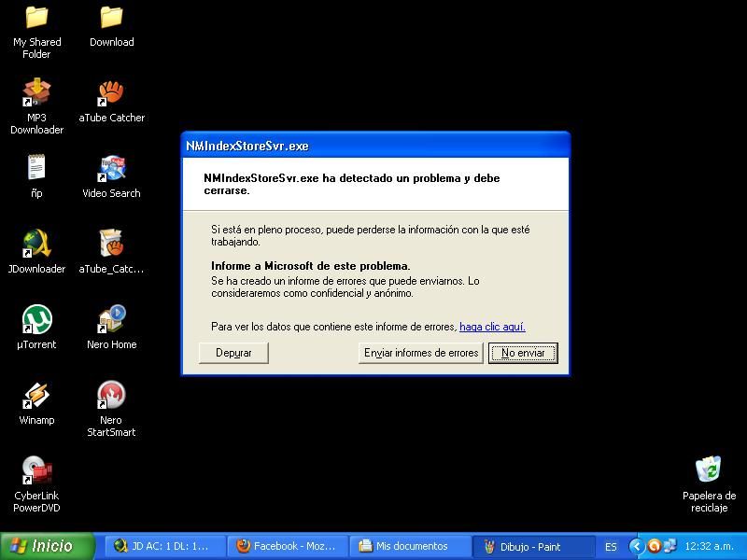Click the aTube_Catc... installer icon

(111, 251)
